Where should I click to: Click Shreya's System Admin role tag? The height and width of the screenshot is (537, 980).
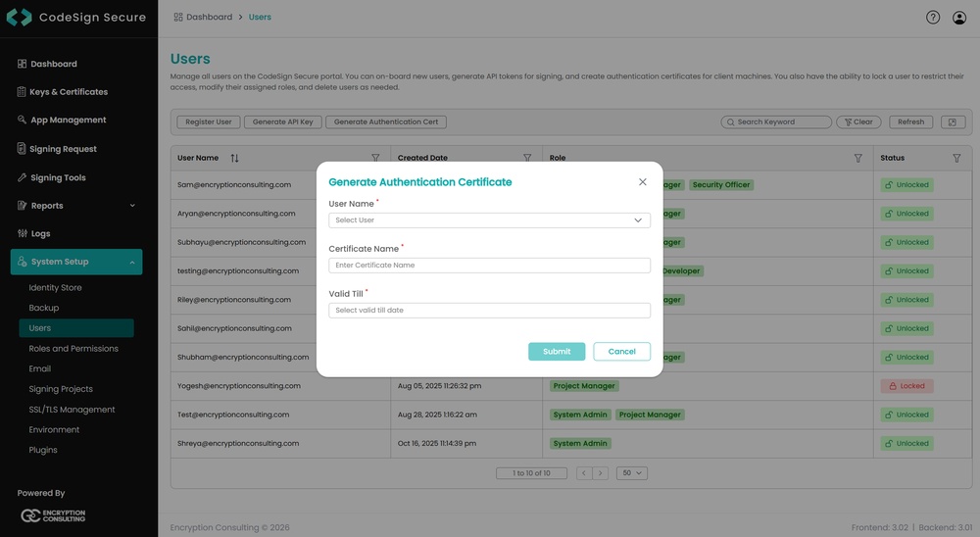click(580, 444)
